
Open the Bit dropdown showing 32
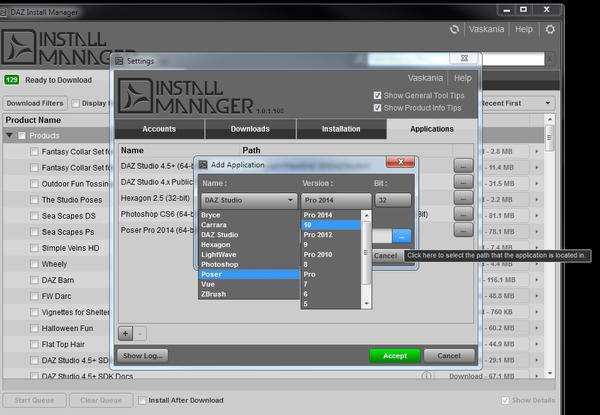pyautogui.click(x=393, y=200)
